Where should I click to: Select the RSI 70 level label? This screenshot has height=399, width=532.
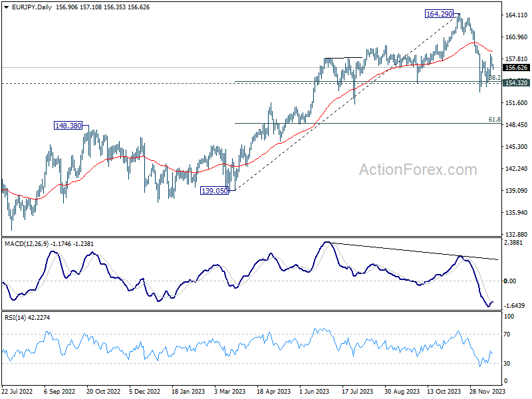(x=507, y=334)
